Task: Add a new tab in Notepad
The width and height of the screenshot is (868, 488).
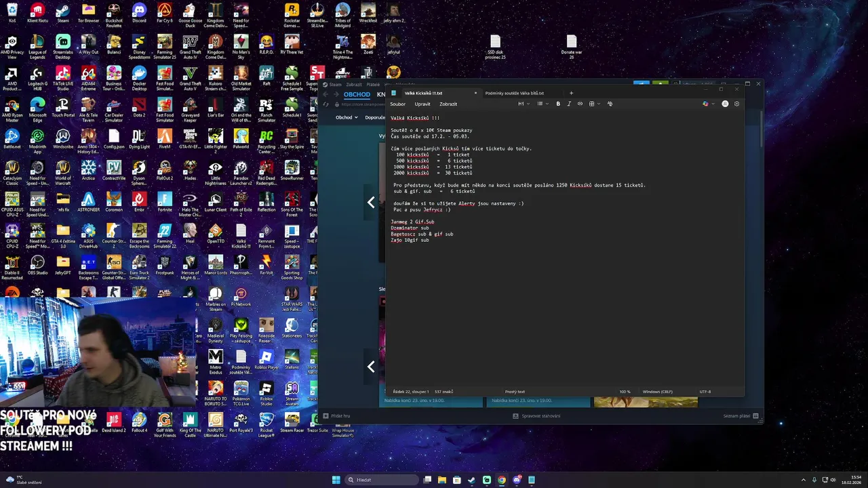Action: [x=571, y=93]
